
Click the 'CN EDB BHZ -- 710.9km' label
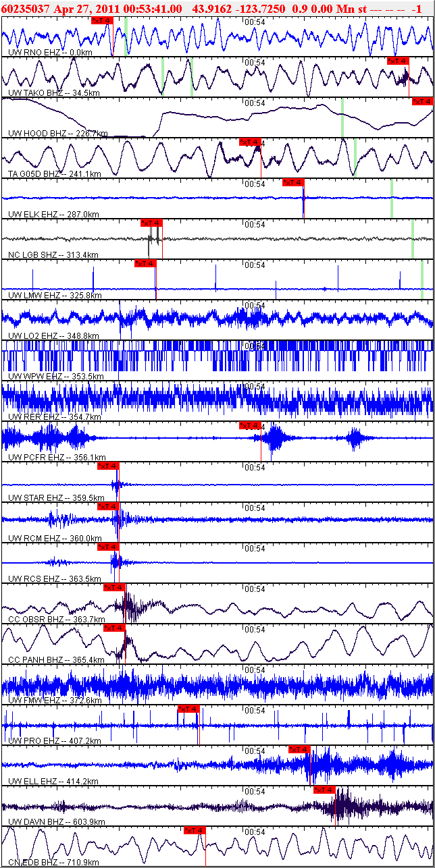(x=54, y=862)
